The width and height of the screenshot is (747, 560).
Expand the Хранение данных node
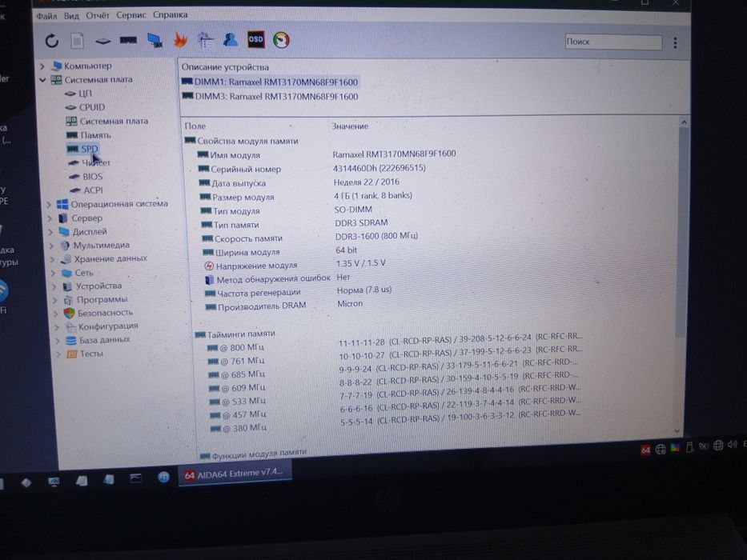click(x=52, y=259)
